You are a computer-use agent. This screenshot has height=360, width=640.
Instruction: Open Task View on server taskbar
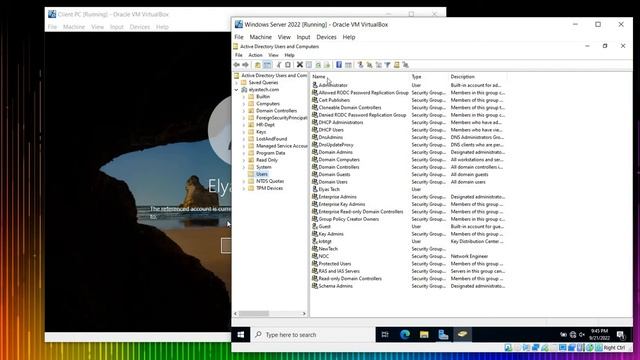pyautogui.click(x=385, y=335)
